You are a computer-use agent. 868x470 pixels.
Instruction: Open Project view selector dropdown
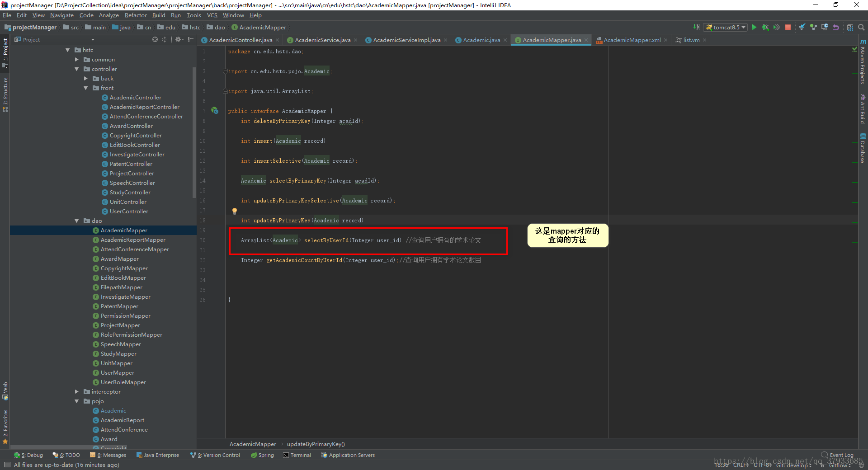tap(93, 40)
